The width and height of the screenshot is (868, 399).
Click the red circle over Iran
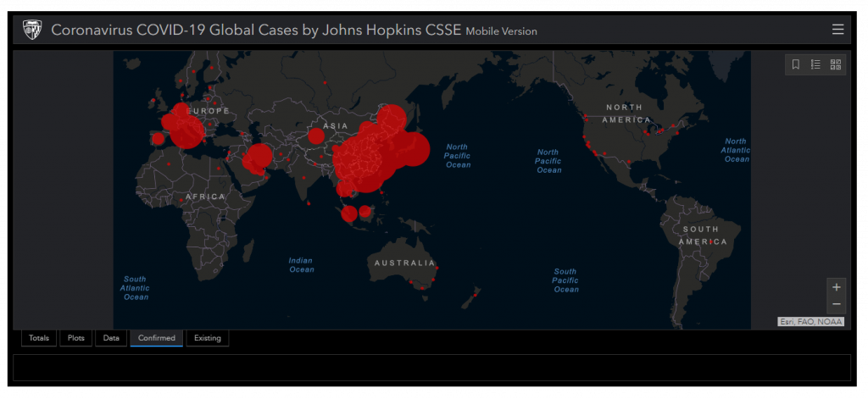point(258,157)
